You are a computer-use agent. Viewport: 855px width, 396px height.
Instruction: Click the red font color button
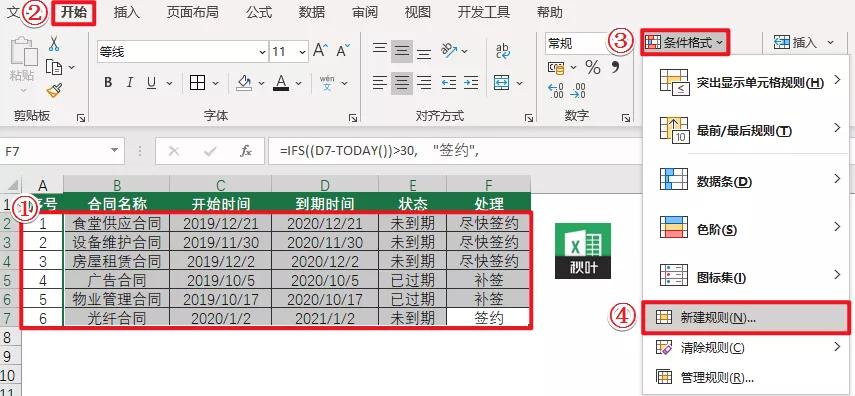click(x=281, y=83)
